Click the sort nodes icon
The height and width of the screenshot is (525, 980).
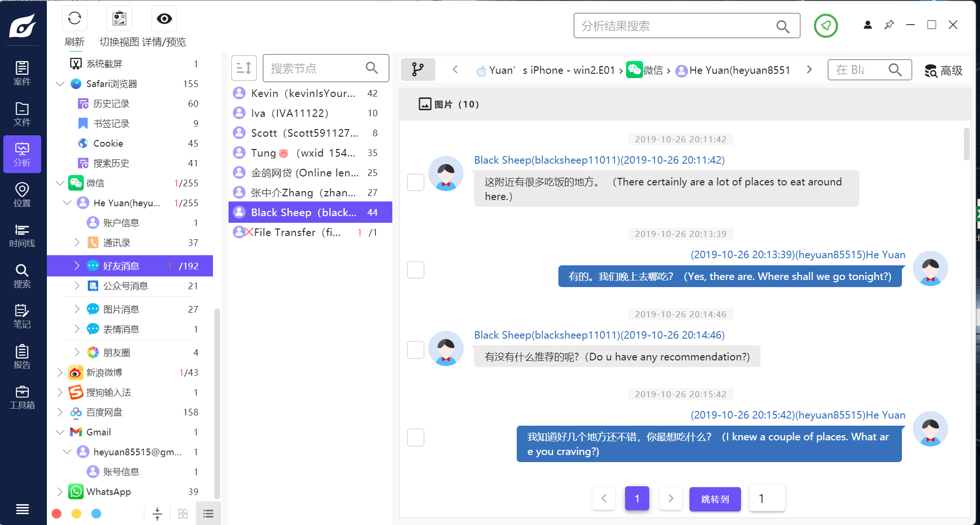tap(244, 68)
